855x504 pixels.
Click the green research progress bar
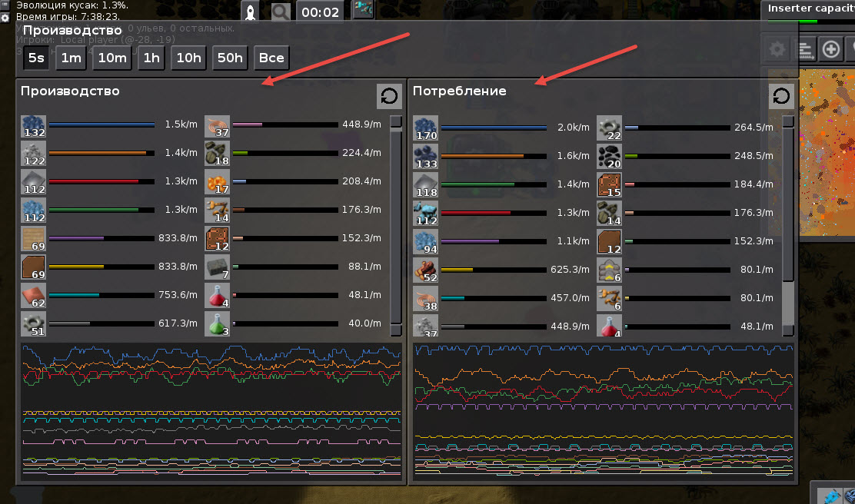793,22
